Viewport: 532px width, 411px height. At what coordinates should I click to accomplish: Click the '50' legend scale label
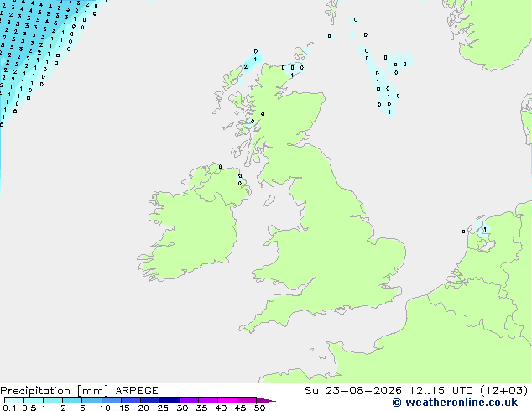[259, 408]
